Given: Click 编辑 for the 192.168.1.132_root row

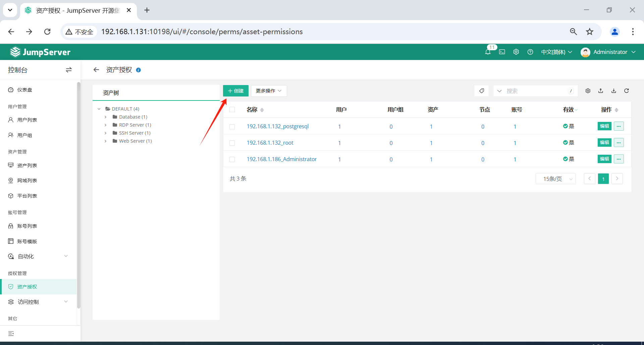Looking at the screenshot, I should (x=604, y=143).
